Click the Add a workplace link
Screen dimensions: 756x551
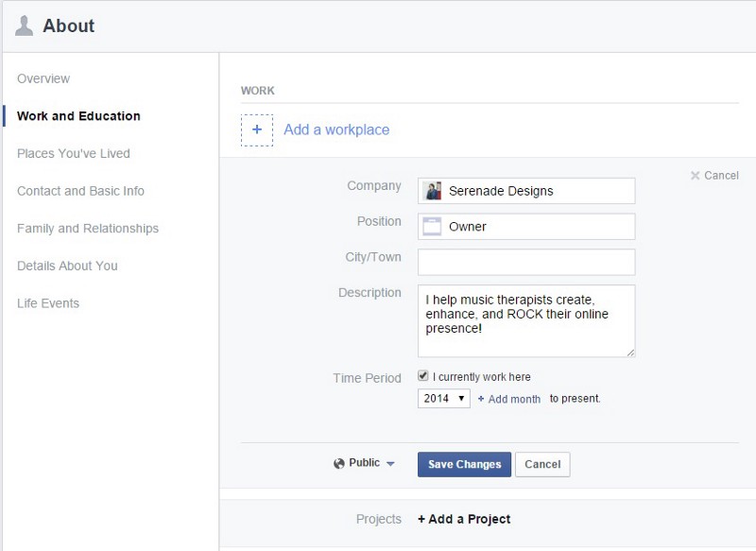coord(336,129)
